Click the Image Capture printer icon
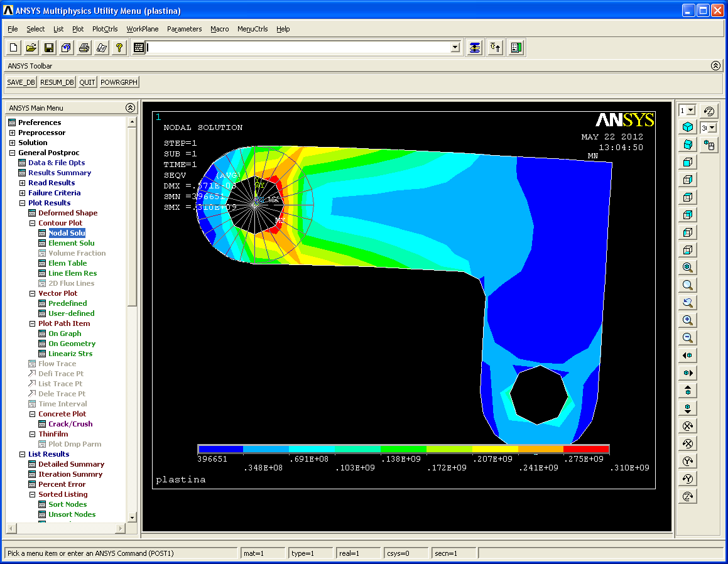This screenshot has width=728, height=564. tap(84, 47)
